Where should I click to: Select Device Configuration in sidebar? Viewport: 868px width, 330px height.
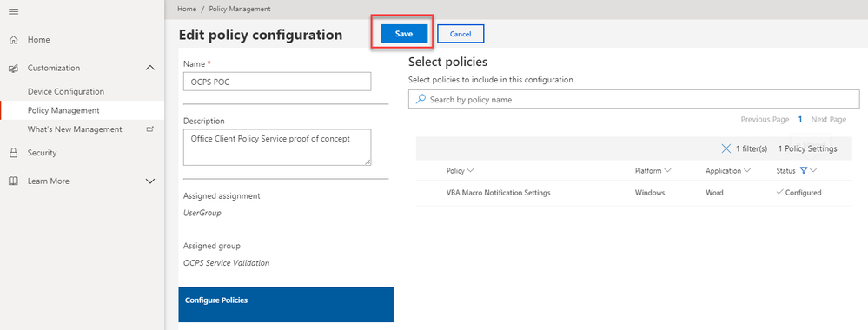[x=66, y=91]
